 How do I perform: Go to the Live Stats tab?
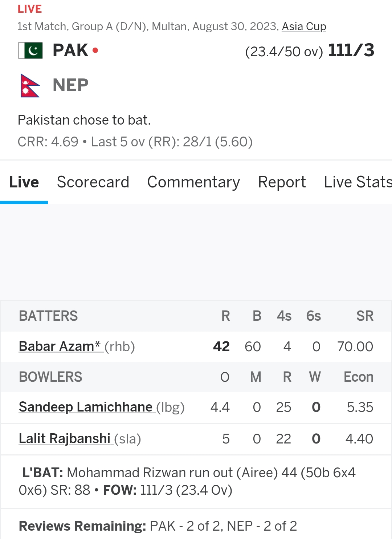(358, 182)
